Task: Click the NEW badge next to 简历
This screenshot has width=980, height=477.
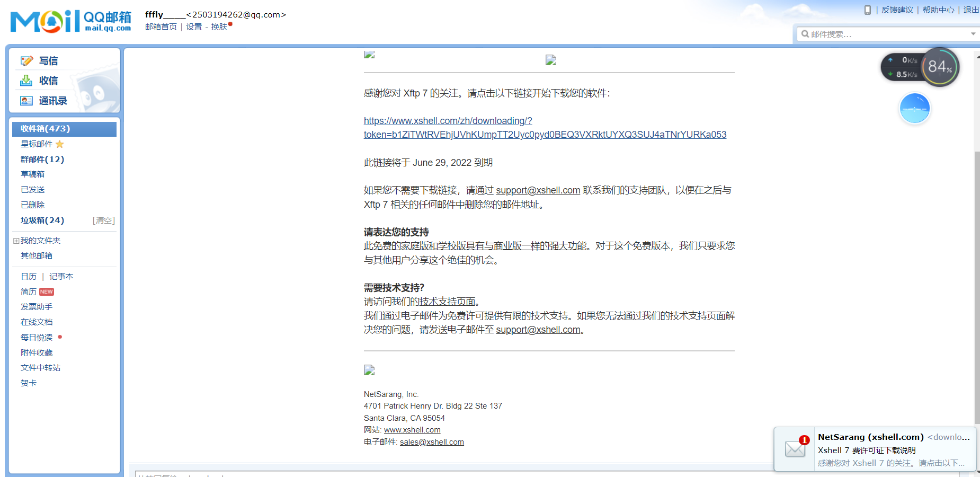Action: click(47, 292)
